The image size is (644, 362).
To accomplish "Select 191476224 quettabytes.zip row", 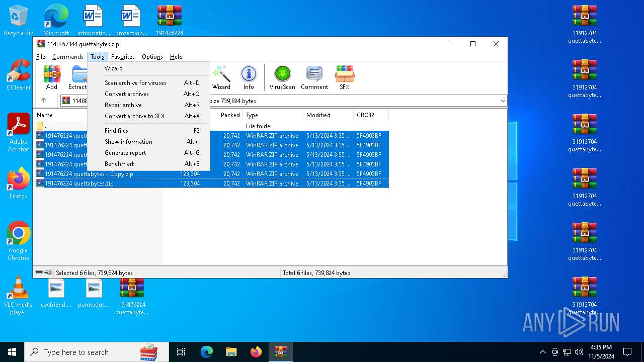I will pos(211,184).
